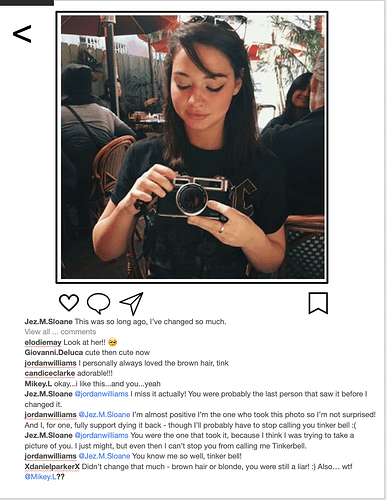Open elodiemay's profile

(x=43, y=342)
